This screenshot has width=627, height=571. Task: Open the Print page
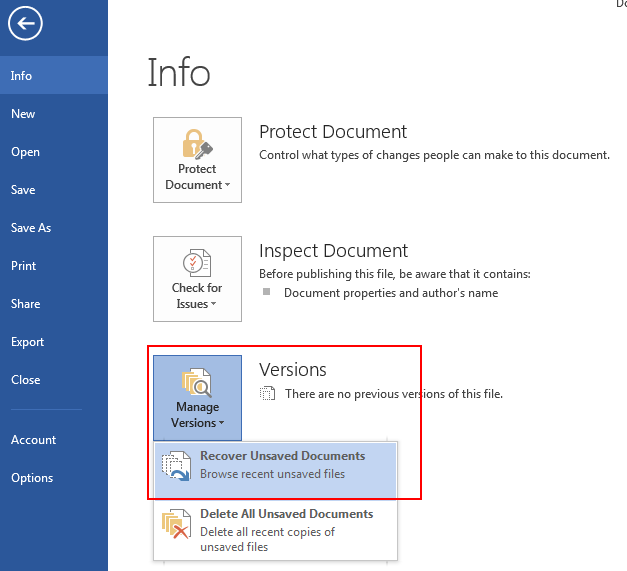click(54, 266)
